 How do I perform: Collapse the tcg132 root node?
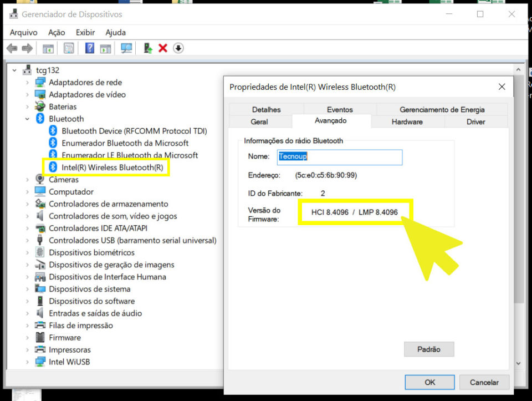pyautogui.click(x=14, y=70)
